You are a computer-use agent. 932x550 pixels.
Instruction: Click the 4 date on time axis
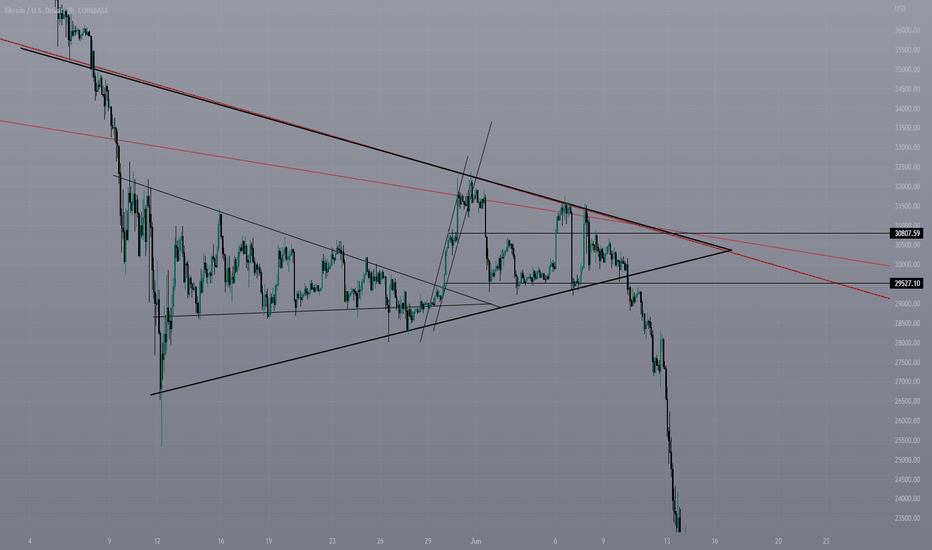coord(30,541)
